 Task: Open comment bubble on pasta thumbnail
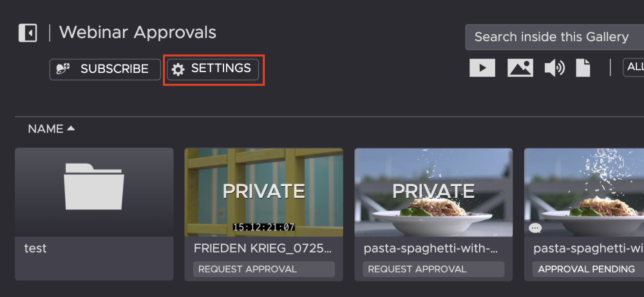tap(535, 228)
